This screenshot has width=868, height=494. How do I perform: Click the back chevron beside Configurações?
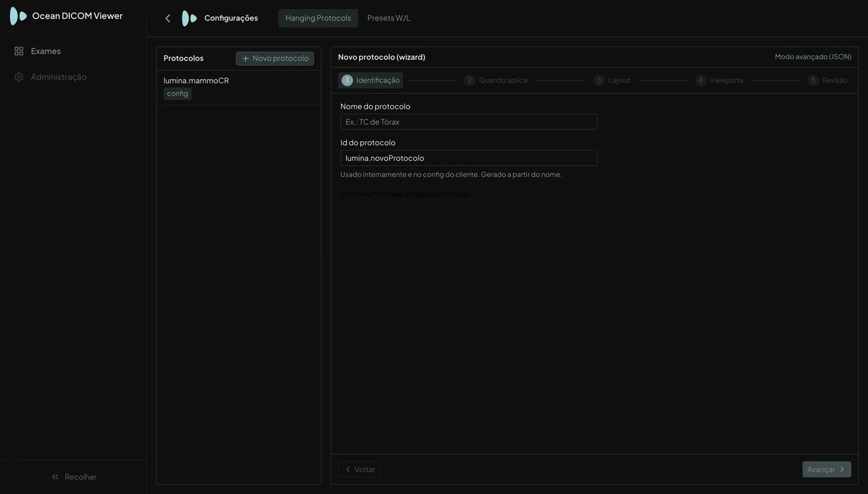point(168,18)
